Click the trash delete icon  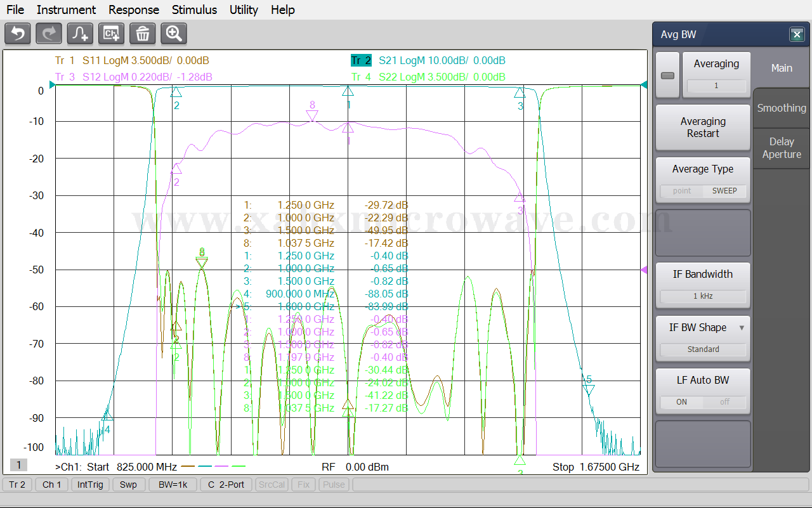coord(142,34)
